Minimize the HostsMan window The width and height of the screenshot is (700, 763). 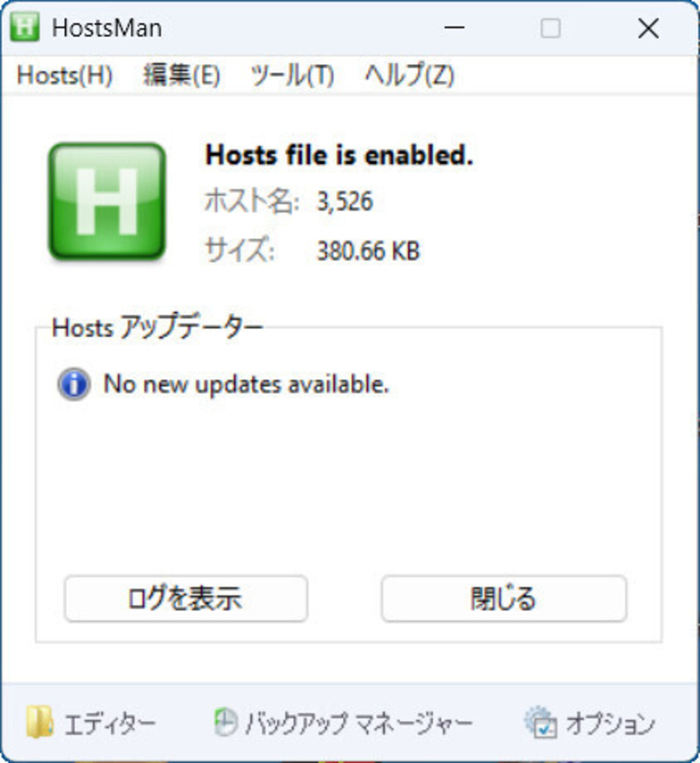point(454,27)
